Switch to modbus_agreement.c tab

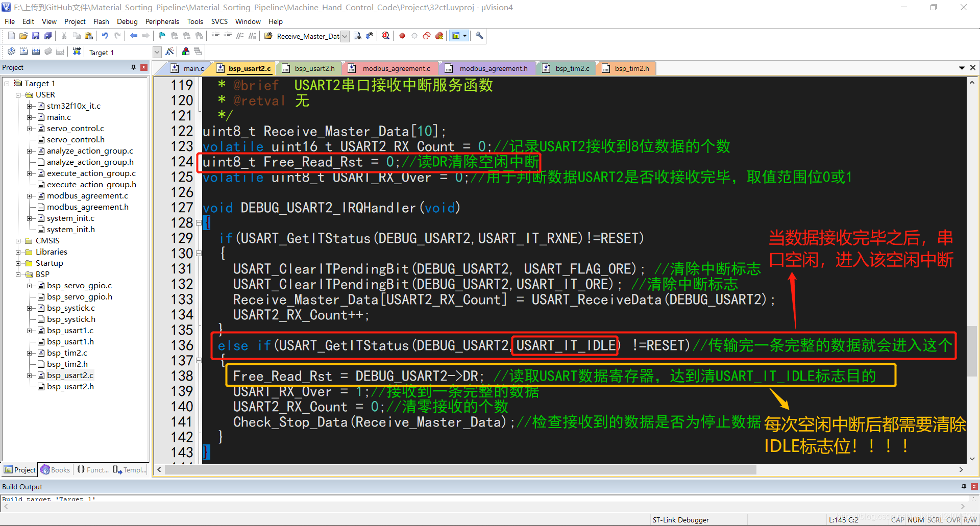click(389, 68)
